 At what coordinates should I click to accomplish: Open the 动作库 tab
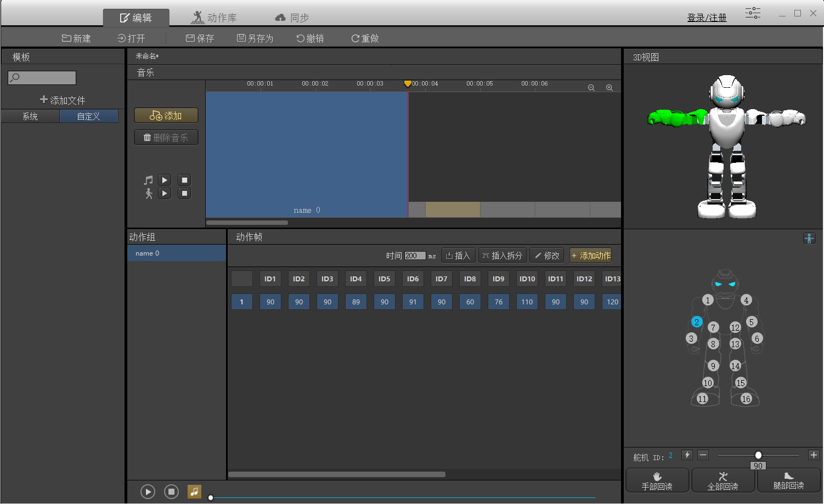pyautogui.click(x=214, y=18)
